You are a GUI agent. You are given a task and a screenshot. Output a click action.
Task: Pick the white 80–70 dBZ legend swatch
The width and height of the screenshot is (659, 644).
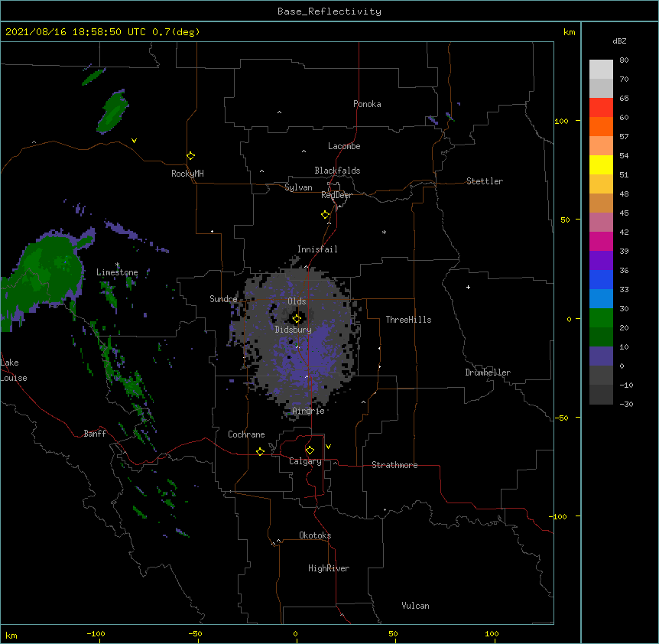pos(601,70)
